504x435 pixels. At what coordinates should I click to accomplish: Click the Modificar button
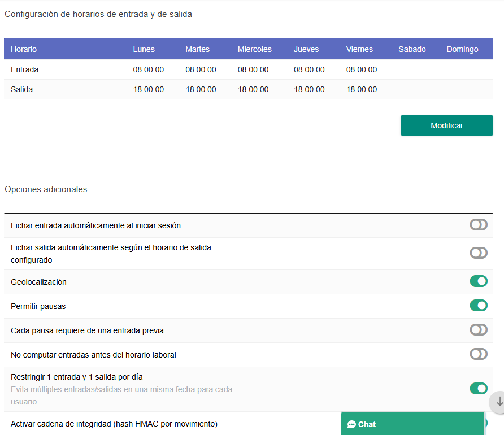pos(446,125)
